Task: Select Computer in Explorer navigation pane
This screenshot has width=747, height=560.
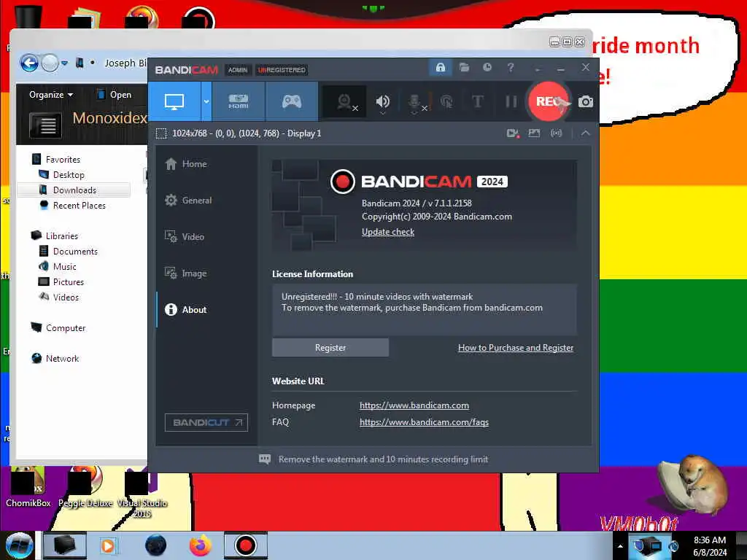Action: click(65, 327)
